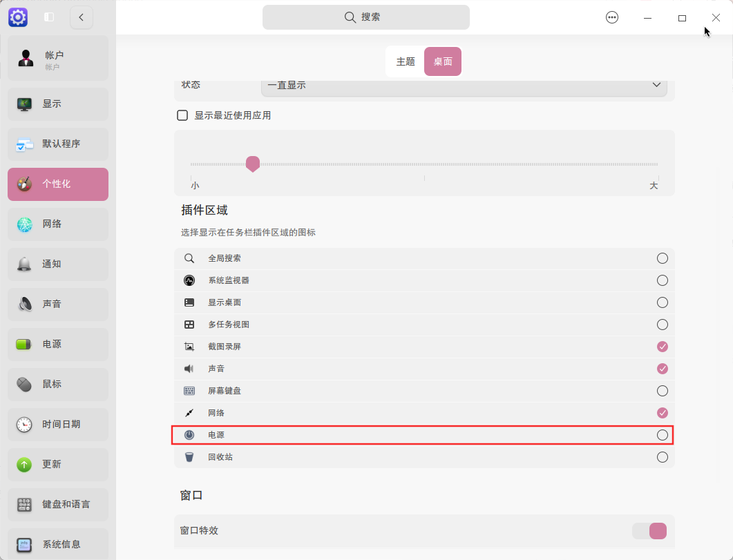Switch to the Theme tab

[406, 61]
